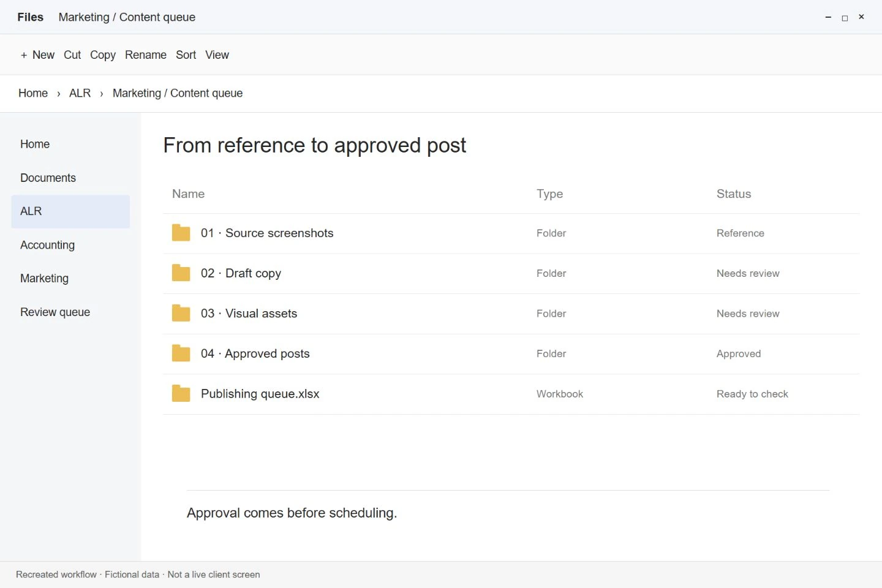Click Marketing / Content queue breadcrumb

click(x=178, y=93)
